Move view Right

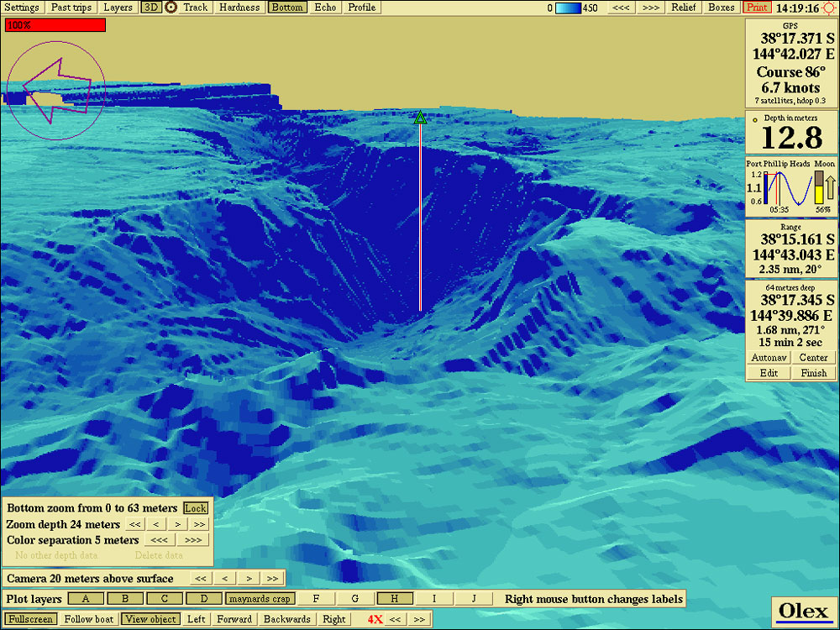(334, 619)
